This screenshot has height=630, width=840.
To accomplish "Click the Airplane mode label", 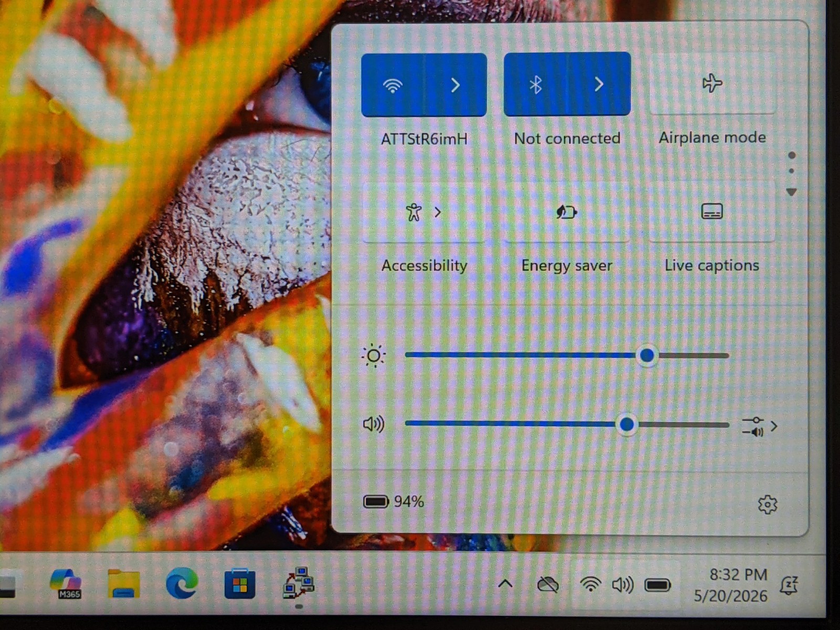I will pos(712,138).
